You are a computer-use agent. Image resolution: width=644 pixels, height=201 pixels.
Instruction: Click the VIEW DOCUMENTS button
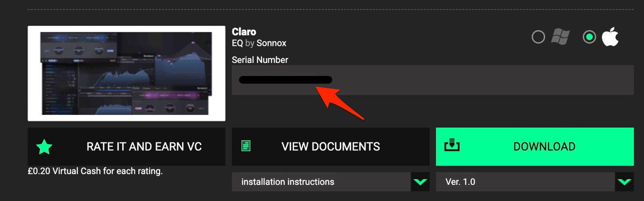point(331,147)
